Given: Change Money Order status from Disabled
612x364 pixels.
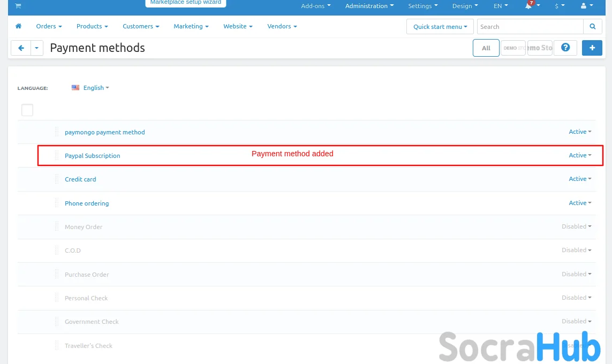Looking at the screenshot, I should tap(576, 226).
